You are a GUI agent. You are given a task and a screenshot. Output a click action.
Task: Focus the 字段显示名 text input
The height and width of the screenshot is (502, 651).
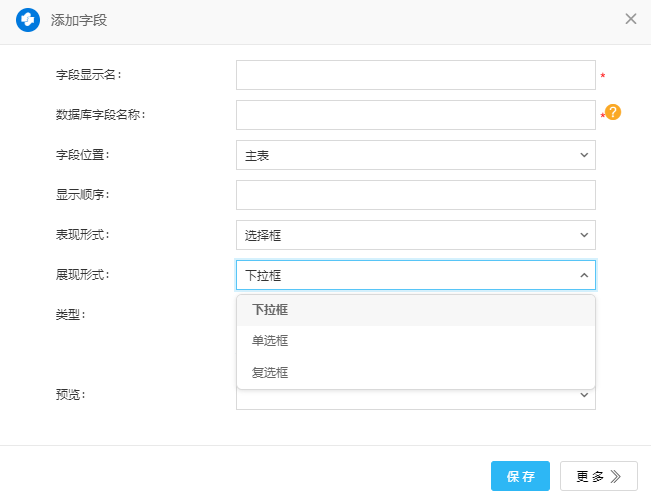(x=415, y=75)
